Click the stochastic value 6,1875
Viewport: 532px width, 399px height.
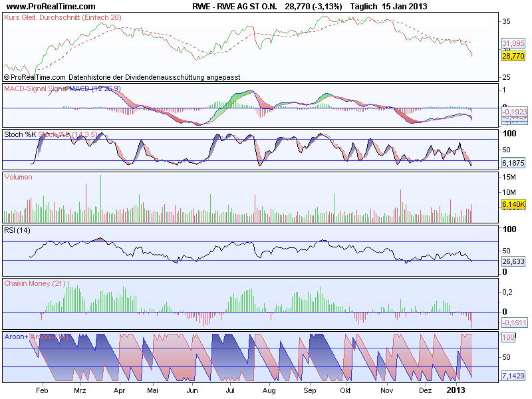(x=513, y=163)
